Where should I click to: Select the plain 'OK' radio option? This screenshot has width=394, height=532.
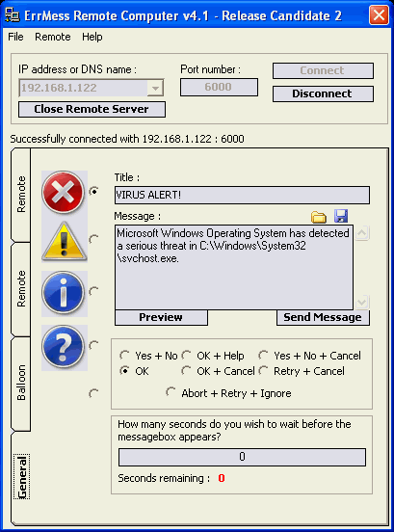134,371
